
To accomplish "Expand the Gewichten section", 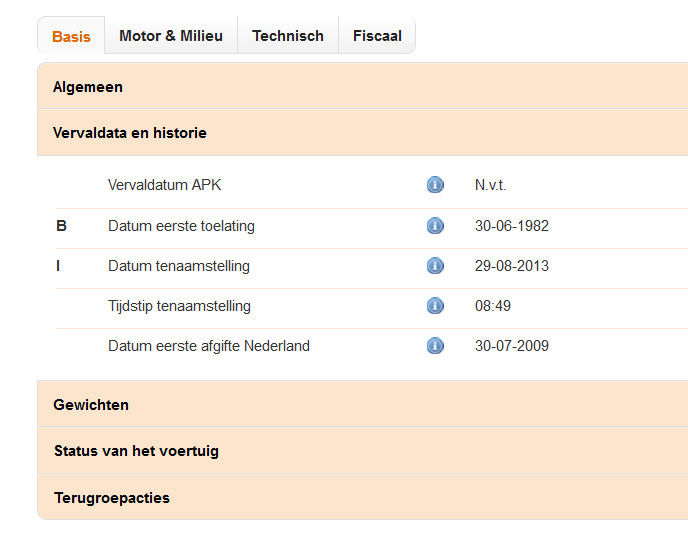I will pyautogui.click(x=91, y=405).
